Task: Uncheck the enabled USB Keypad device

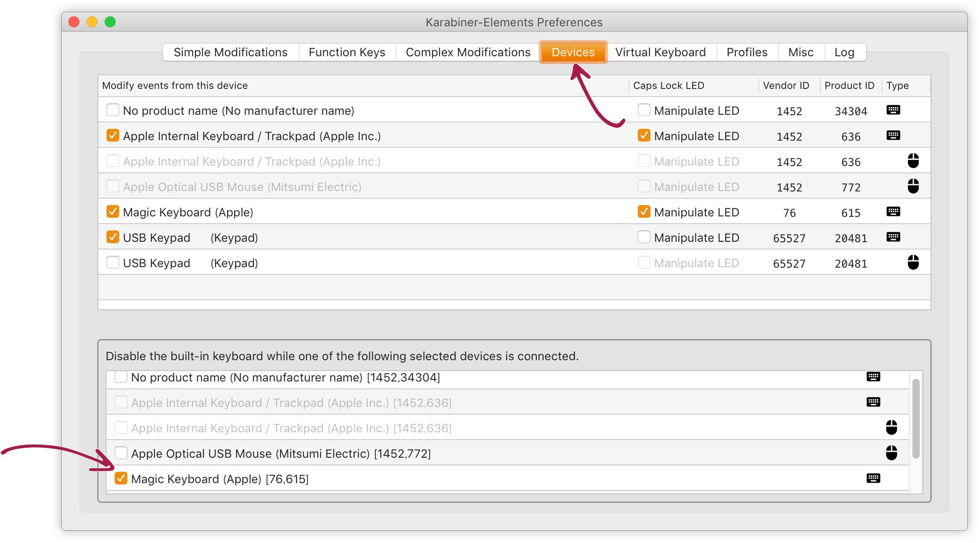Action: pos(112,237)
